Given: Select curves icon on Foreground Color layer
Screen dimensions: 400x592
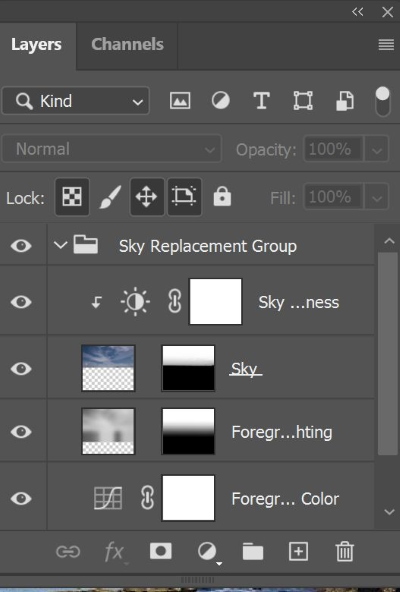Looking at the screenshot, I should [108, 498].
